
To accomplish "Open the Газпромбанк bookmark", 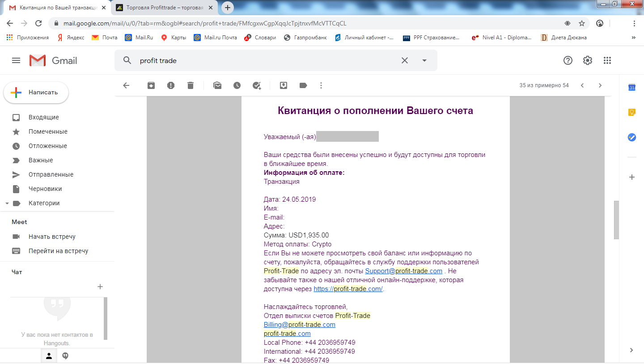I will coord(305,38).
